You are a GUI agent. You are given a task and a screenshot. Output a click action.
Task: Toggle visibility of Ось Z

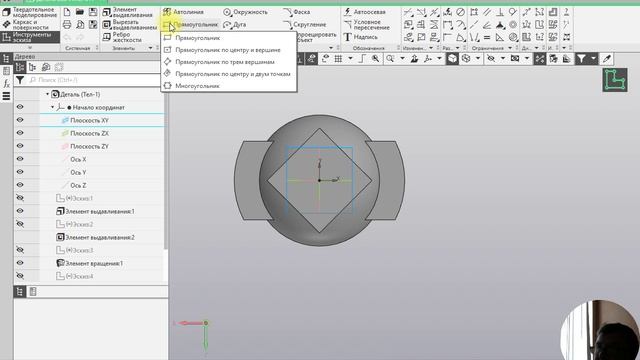(20, 185)
